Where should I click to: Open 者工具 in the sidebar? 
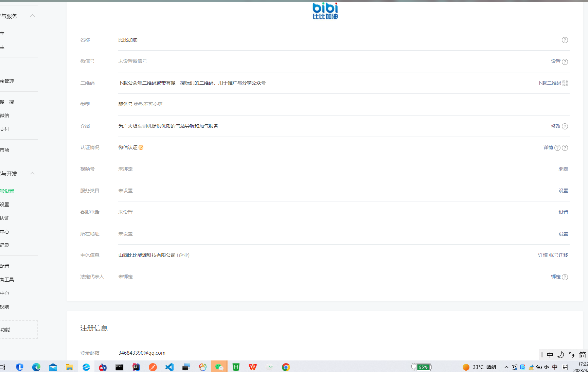(x=7, y=280)
